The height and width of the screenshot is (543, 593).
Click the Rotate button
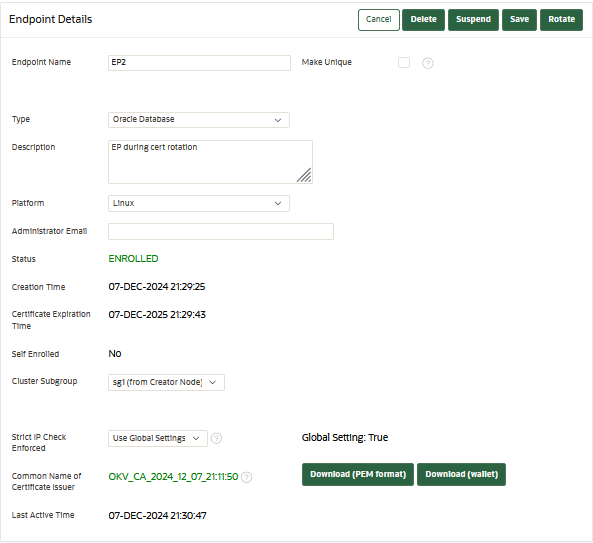click(561, 20)
